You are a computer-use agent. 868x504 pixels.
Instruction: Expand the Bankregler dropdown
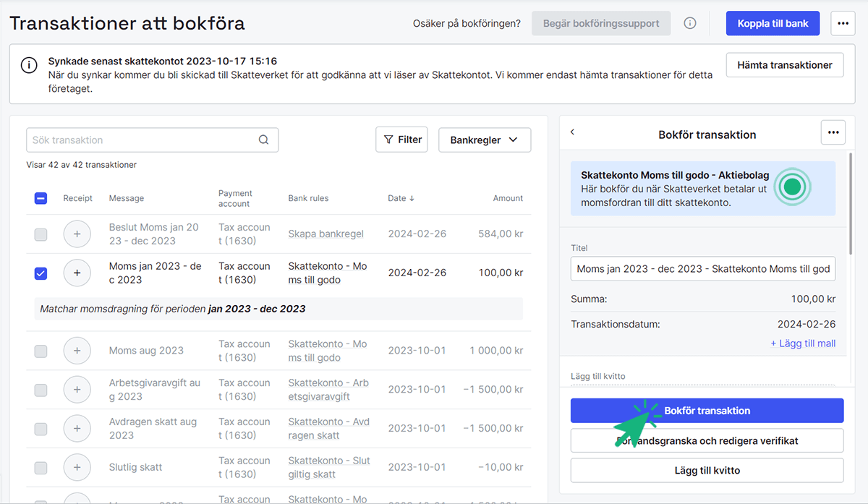(484, 140)
